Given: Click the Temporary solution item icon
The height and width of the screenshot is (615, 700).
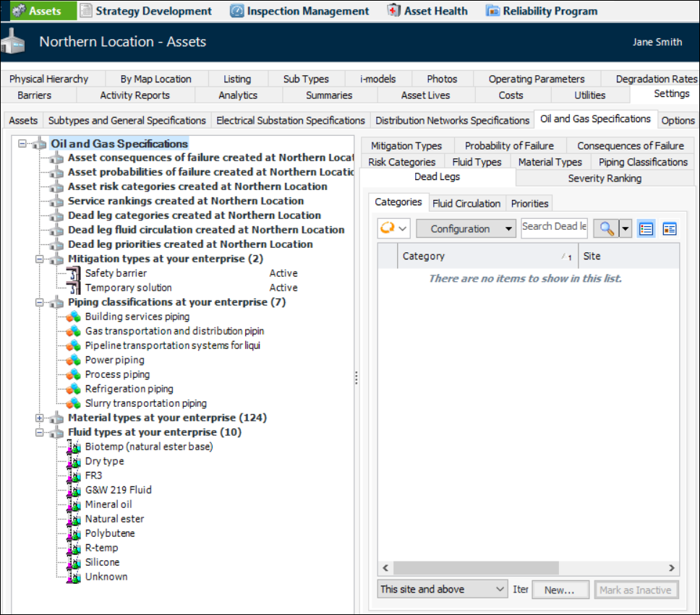Looking at the screenshot, I should coord(73,288).
